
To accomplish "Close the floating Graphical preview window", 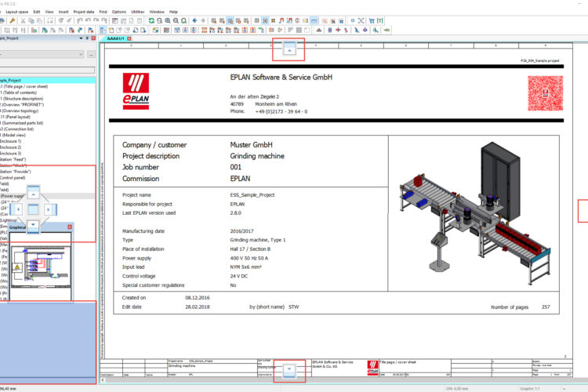I will click(x=70, y=227).
